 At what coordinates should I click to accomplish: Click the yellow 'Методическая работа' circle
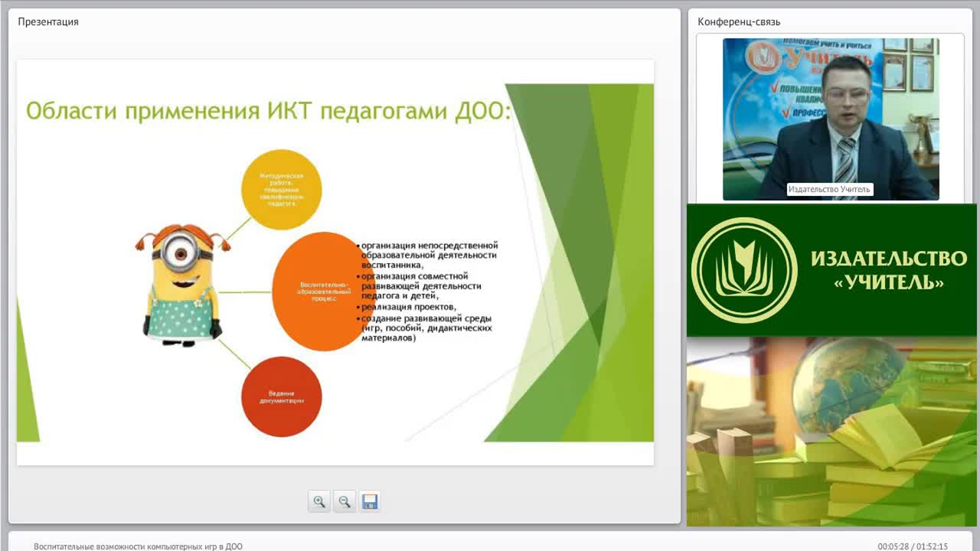tap(281, 190)
